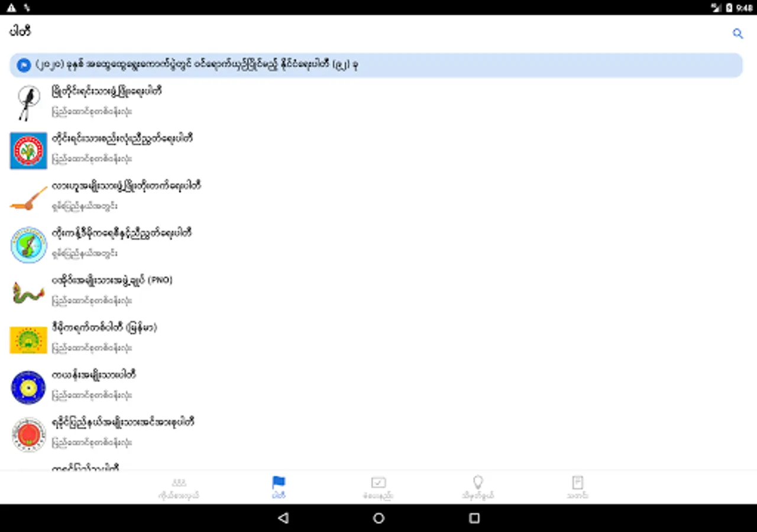Tap the Rakhine party red circle logo
The width and height of the screenshot is (757, 532).
(28, 434)
